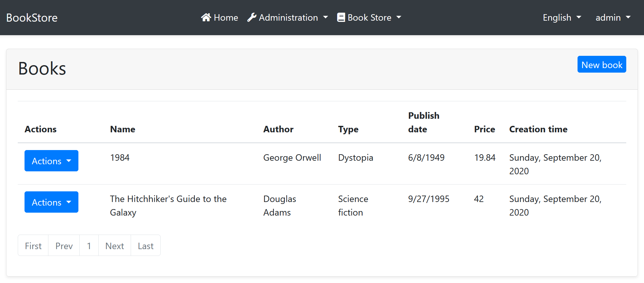
Task: Click the Next pagination button
Action: point(115,246)
